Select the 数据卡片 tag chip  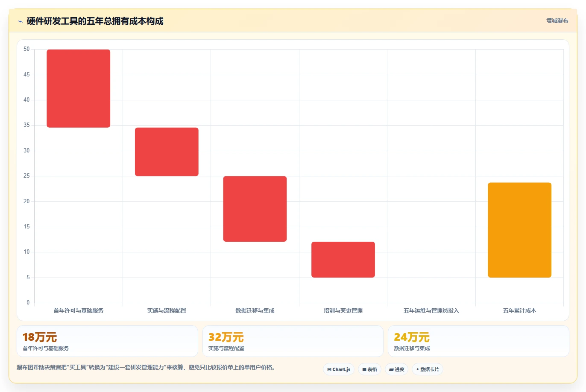point(428,369)
